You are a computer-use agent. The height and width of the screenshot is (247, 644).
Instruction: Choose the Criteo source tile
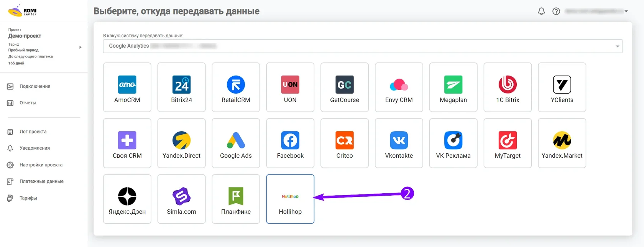tap(345, 143)
